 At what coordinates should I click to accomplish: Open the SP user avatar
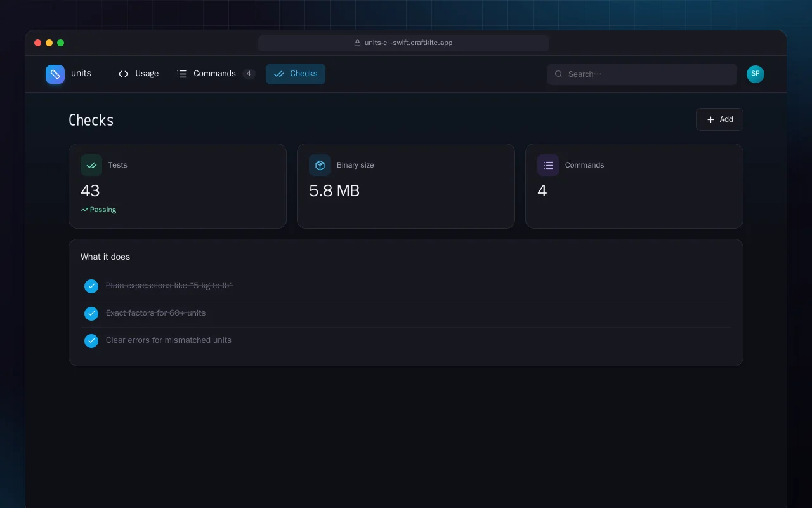pyautogui.click(x=756, y=74)
